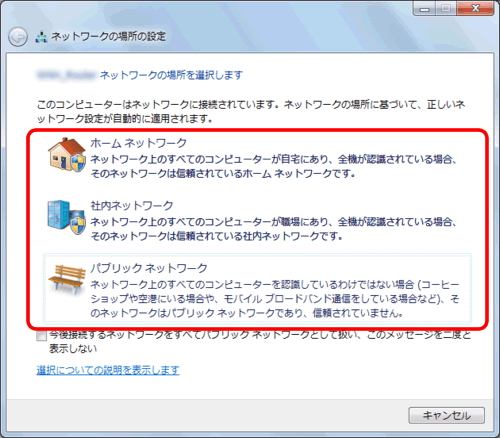Image resolution: width=500 pixels, height=438 pixels.
Task: Click the disabled maximize button
Action: [446, 8]
